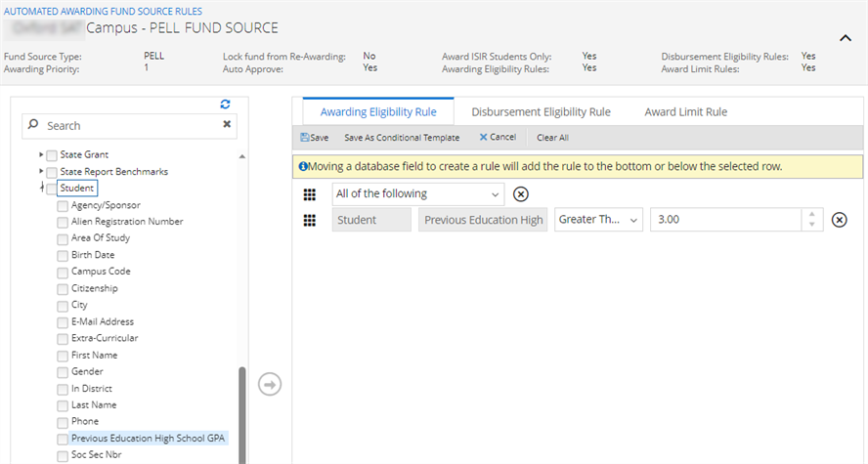This screenshot has height=464, width=868.
Task: Refresh the field tree list
Action: 225,104
